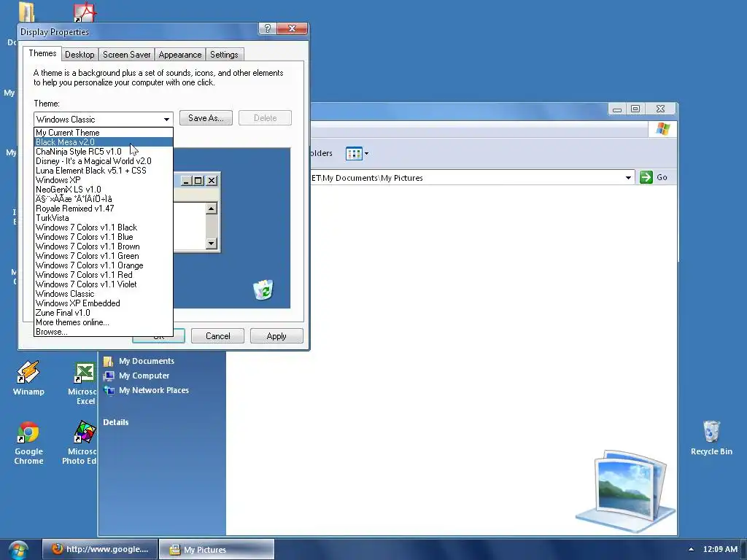Open the Theme combo box dropdown arrow
Image resolution: width=747 pixels, height=560 pixels.
point(166,119)
